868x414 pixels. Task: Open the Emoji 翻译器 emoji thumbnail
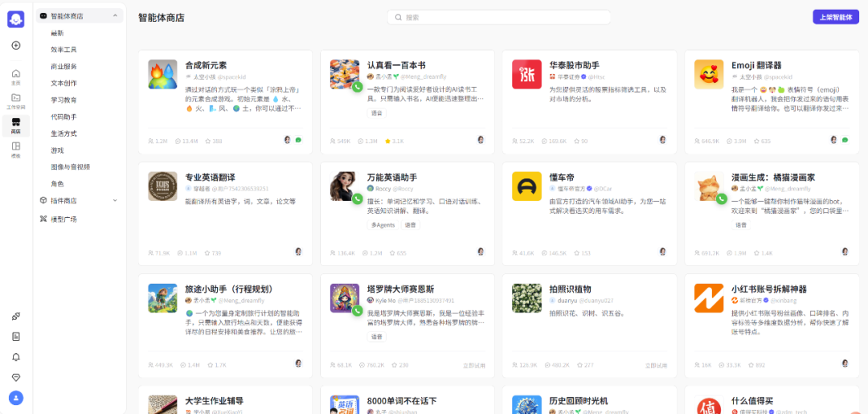pyautogui.click(x=709, y=74)
